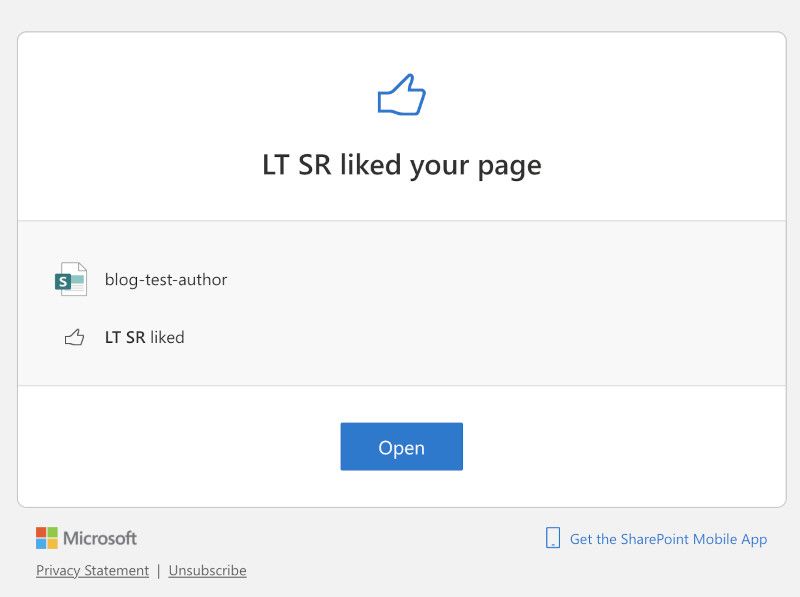Click the Microsoft wordmark text

tap(100, 538)
